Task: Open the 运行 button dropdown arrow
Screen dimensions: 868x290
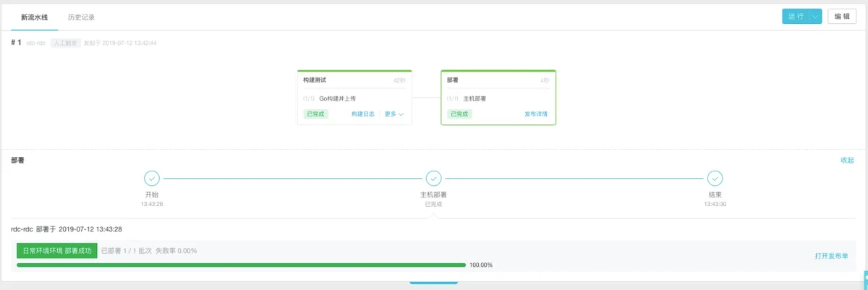Action: pos(815,17)
